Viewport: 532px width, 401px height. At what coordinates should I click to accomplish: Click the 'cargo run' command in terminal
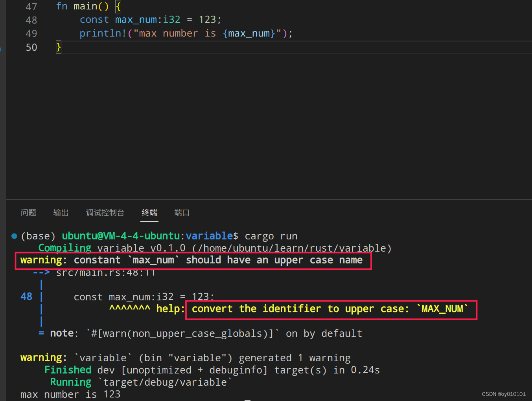point(271,236)
